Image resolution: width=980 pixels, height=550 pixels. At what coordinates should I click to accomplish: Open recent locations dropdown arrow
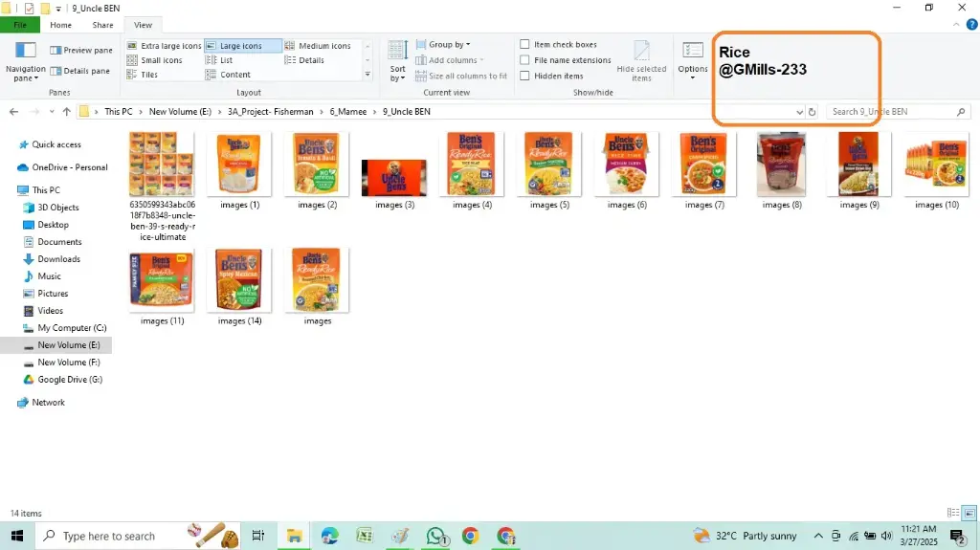pyautogui.click(x=52, y=112)
